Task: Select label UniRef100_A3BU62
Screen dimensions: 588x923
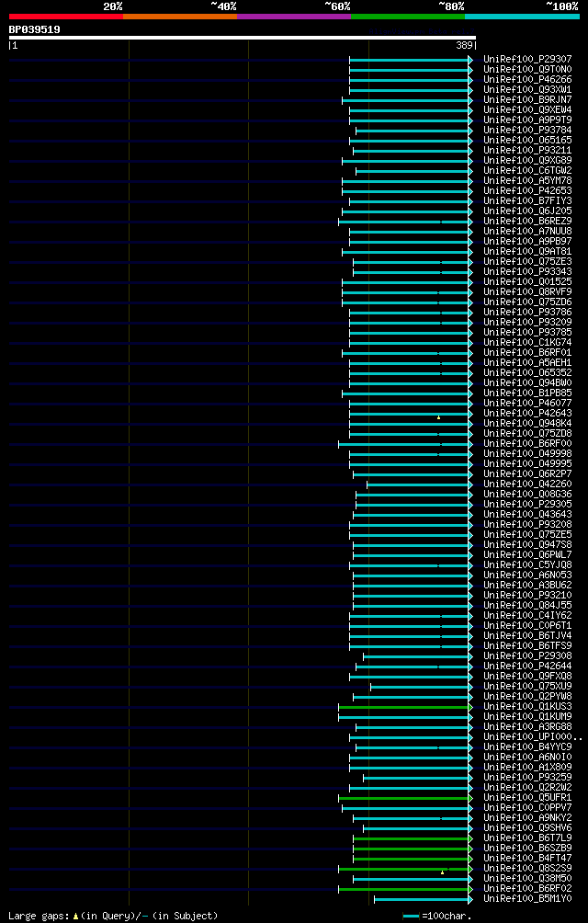Action: tap(527, 585)
